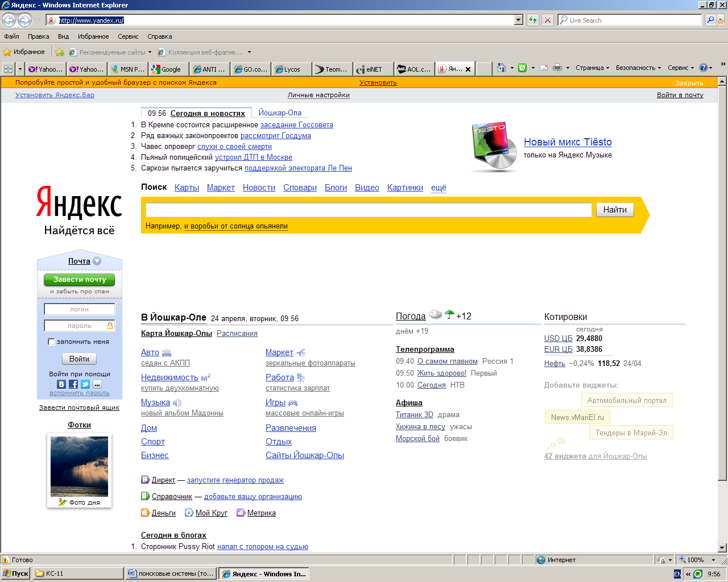Toggle the запомнить меня checkbox
Screen dimensions: 728x582
pyautogui.click(x=51, y=342)
